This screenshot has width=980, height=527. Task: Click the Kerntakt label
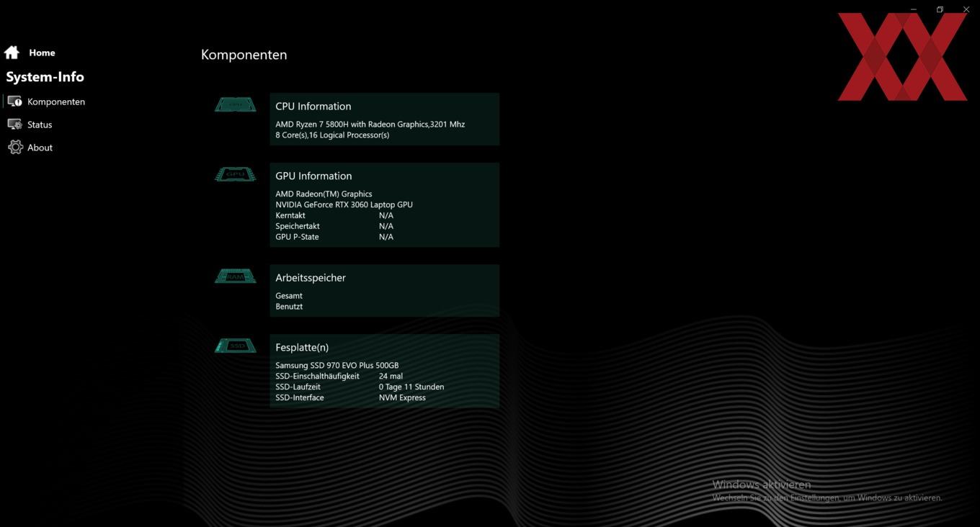point(290,215)
